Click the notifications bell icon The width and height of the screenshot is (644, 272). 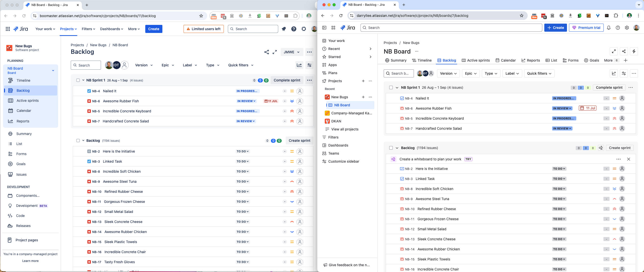tap(609, 28)
